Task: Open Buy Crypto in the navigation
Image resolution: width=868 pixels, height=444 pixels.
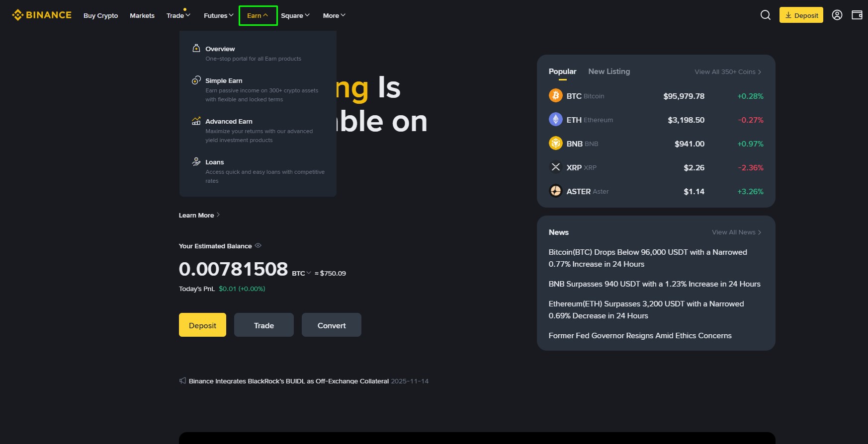Action: tap(101, 15)
